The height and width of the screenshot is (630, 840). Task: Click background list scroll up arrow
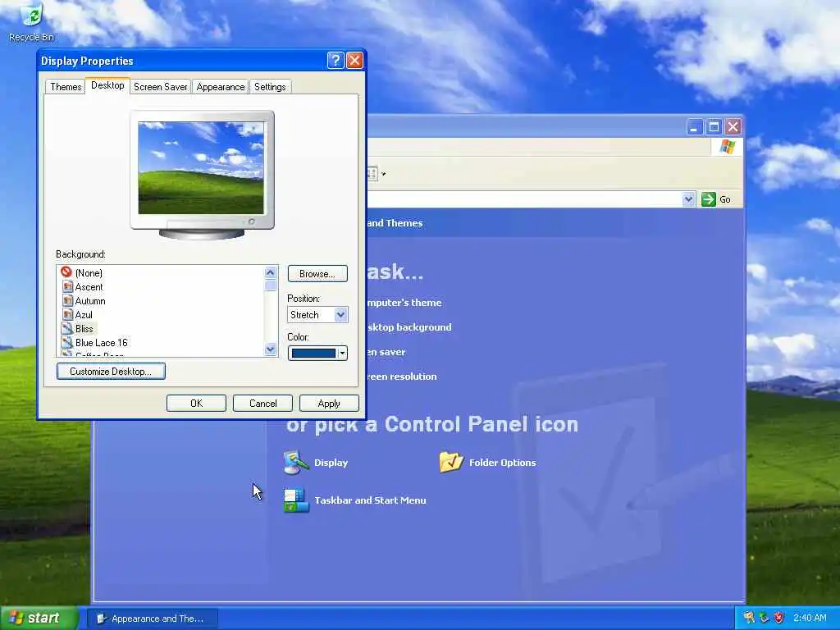[271, 272]
